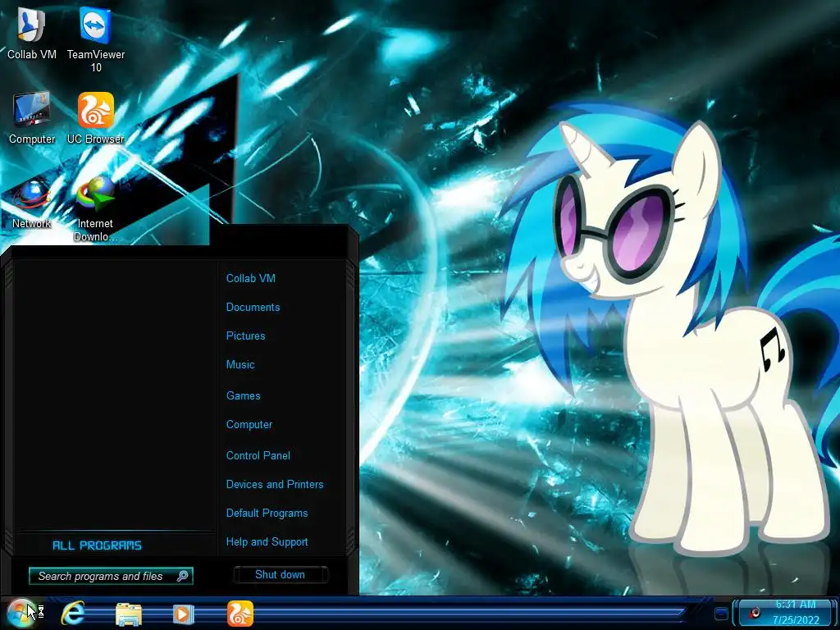The image size is (840, 630).
Task: Select the Computer icon on the desktop
Action: [32, 118]
